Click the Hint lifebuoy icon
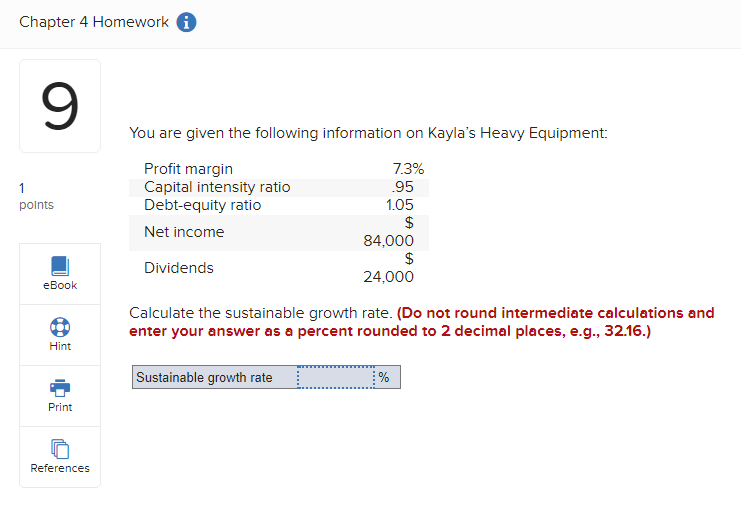Screen dimensions: 741x509 coord(60,327)
